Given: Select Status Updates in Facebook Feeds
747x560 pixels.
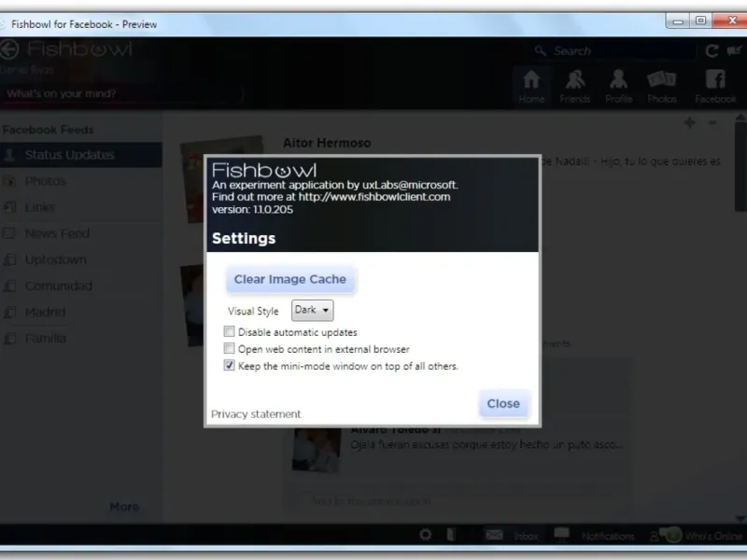Looking at the screenshot, I should pyautogui.click(x=81, y=155).
